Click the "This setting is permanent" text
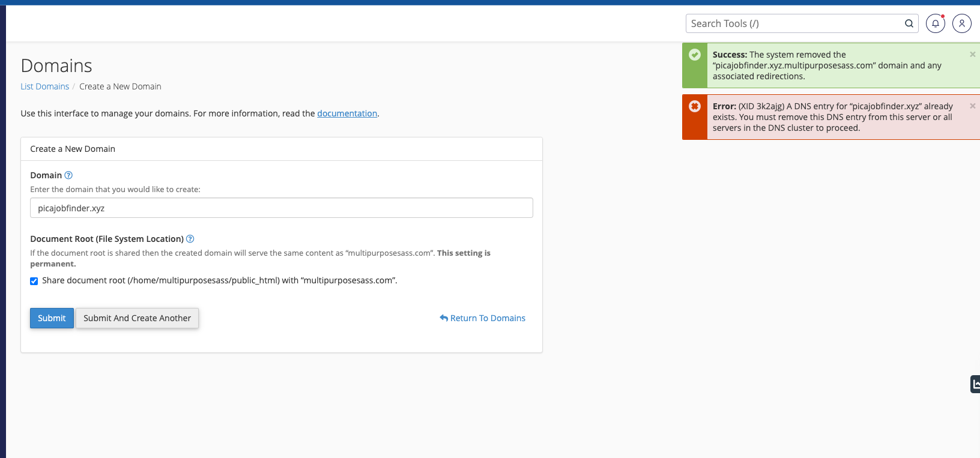The height and width of the screenshot is (458, 980). pyautogui.click(x=260, y=258)
